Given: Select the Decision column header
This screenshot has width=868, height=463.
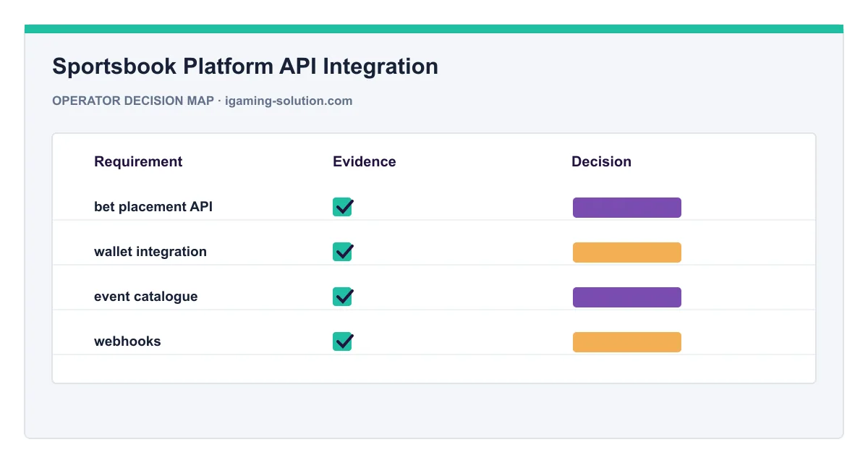Looking at the screenshot, I should tap(601, 162).
